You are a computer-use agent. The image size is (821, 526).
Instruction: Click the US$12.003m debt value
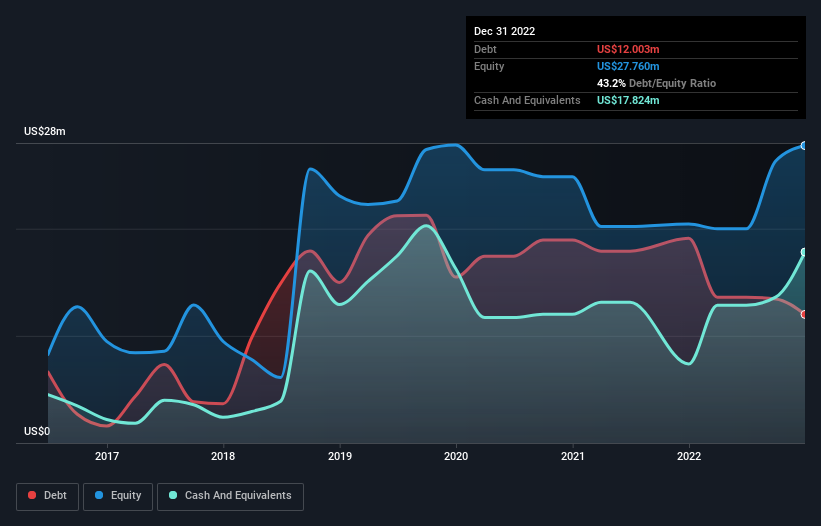pyautogui.click(x=628, y=49)
